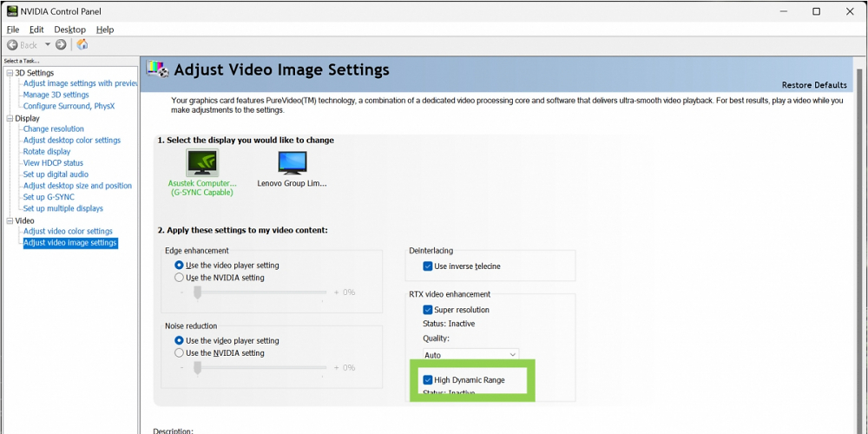Select Noise reduction video player setting radio

pos(179,340)
